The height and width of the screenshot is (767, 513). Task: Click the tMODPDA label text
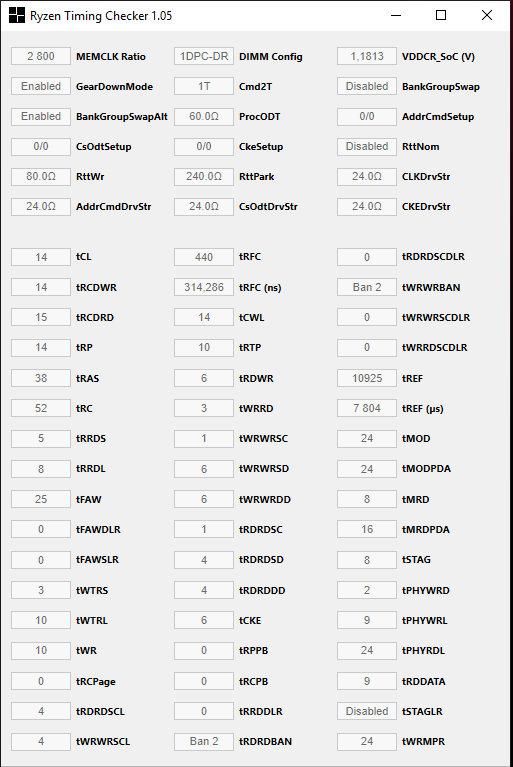pos(426,469)
